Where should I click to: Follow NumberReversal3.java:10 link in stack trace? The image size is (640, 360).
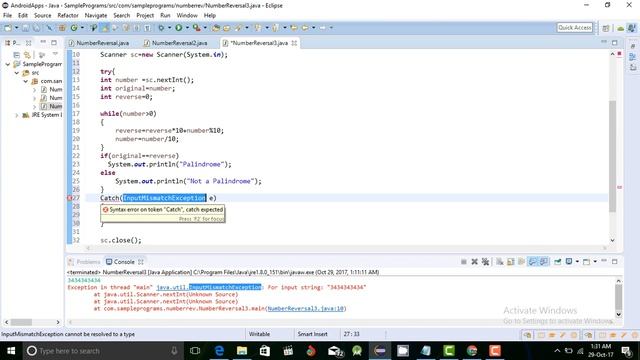coord(305,309)
